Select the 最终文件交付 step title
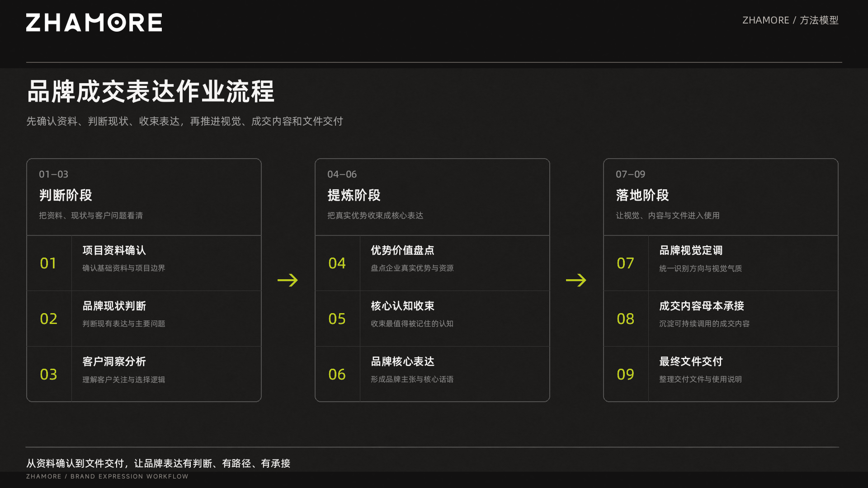 tap(691, 361)
